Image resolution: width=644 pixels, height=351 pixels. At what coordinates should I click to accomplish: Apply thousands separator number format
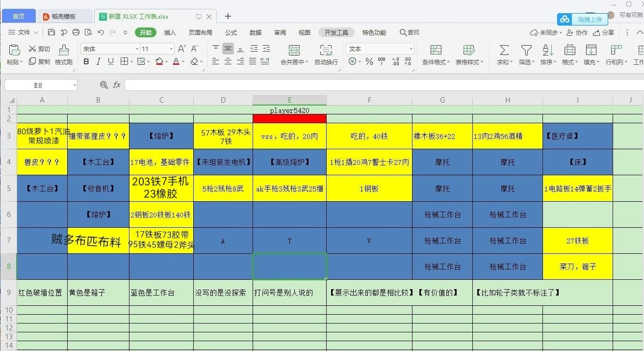coord(382,61)
